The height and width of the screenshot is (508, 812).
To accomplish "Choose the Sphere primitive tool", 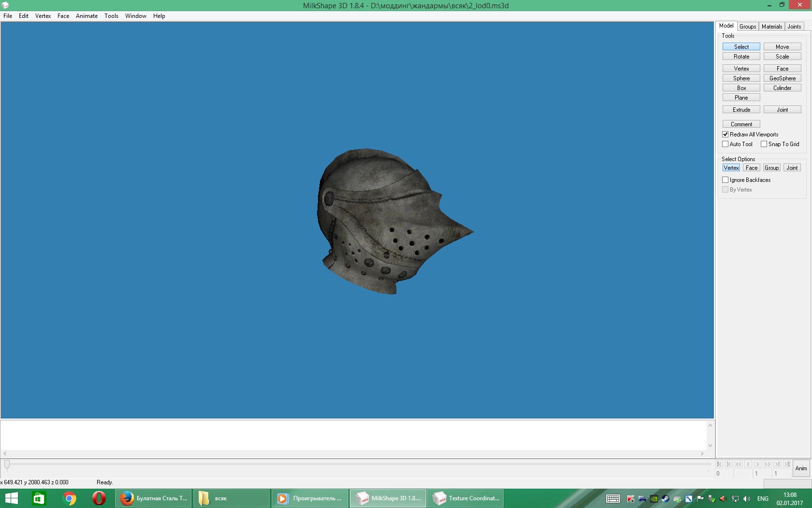I will (741, 78).
